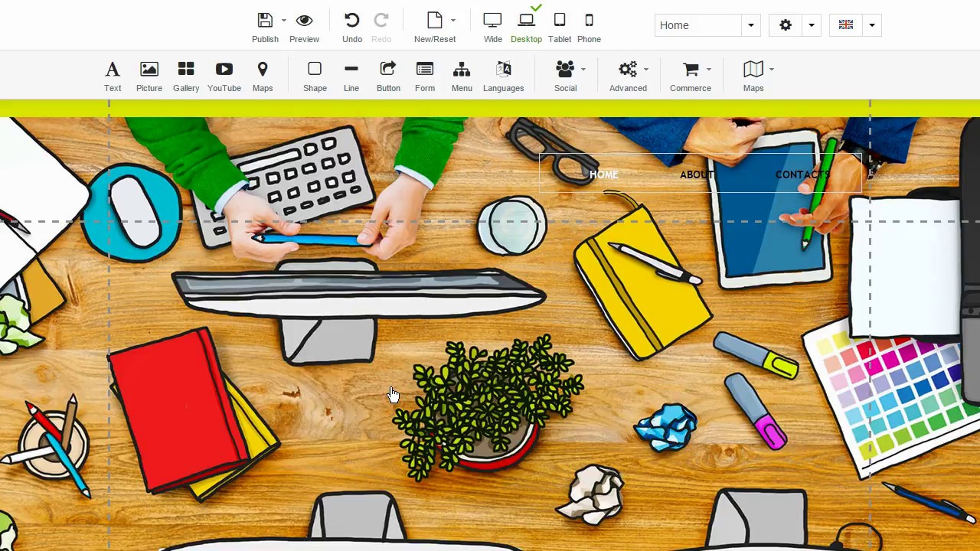The width and height of the screenshot is (980, 551).
Task: Open the Commerce elements menu
Action: click(691, 77)
